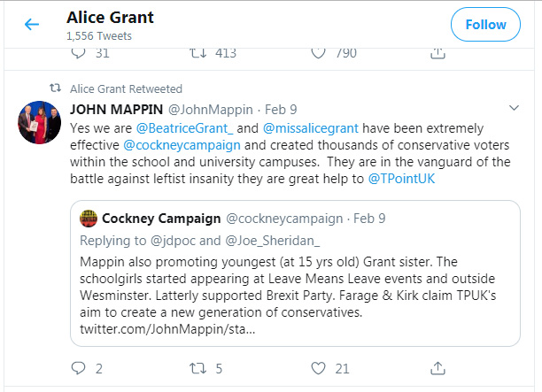Share the John Mappin tweet
Viewport: 542px width, 392px height.
click(437, 368)
